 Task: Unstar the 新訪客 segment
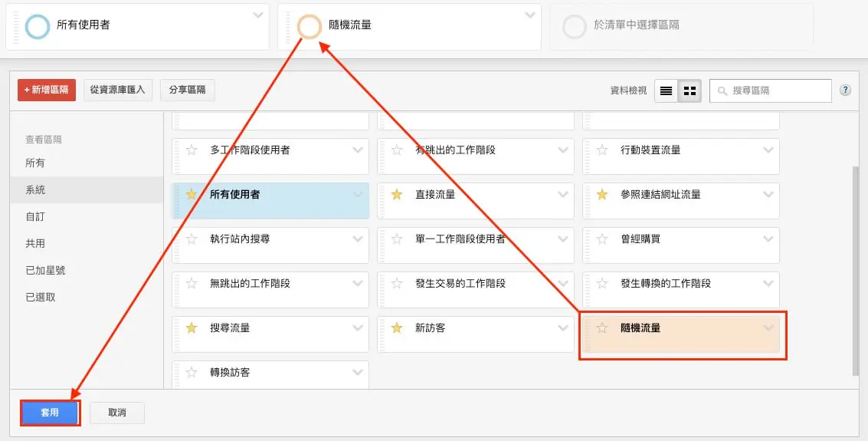(x=397, y=328)
